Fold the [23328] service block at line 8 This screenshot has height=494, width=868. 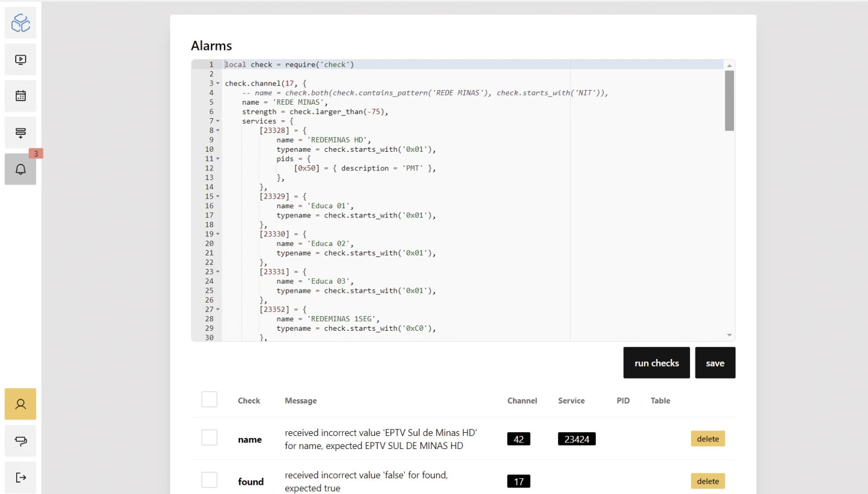[218, 131]
